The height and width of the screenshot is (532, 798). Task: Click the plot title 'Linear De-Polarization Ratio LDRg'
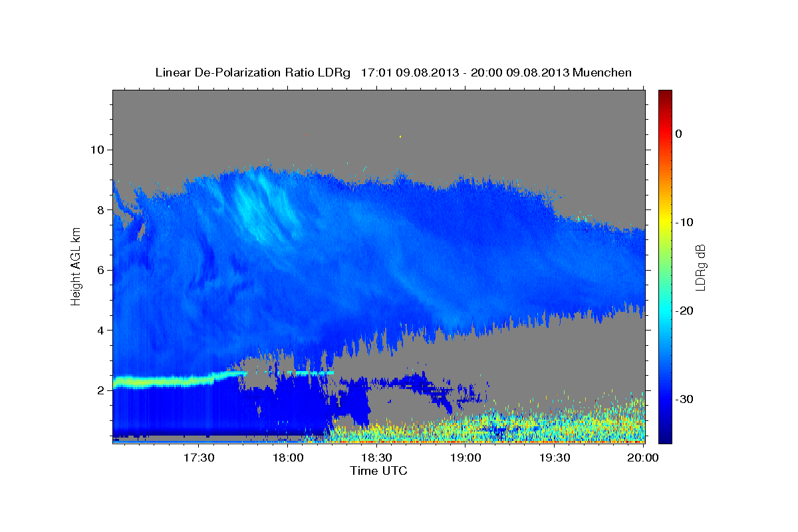[x=252, y=72]
